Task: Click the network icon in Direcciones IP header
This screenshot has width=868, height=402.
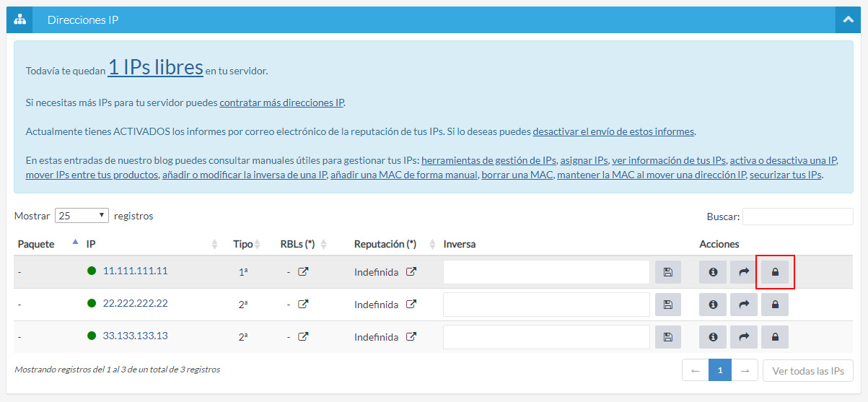Action: 19,20
